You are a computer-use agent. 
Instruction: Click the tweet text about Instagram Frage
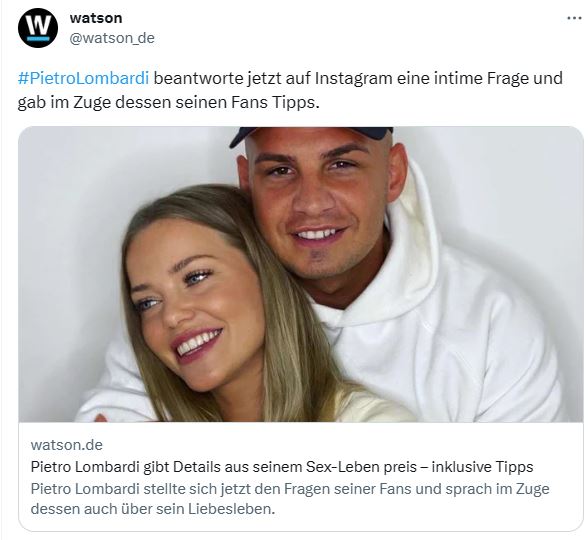point(290,90)
